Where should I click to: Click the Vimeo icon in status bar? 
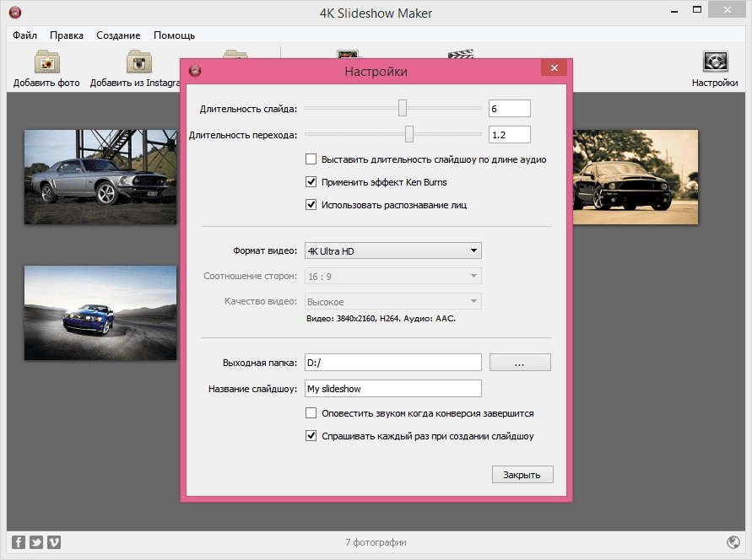point(54,541)
